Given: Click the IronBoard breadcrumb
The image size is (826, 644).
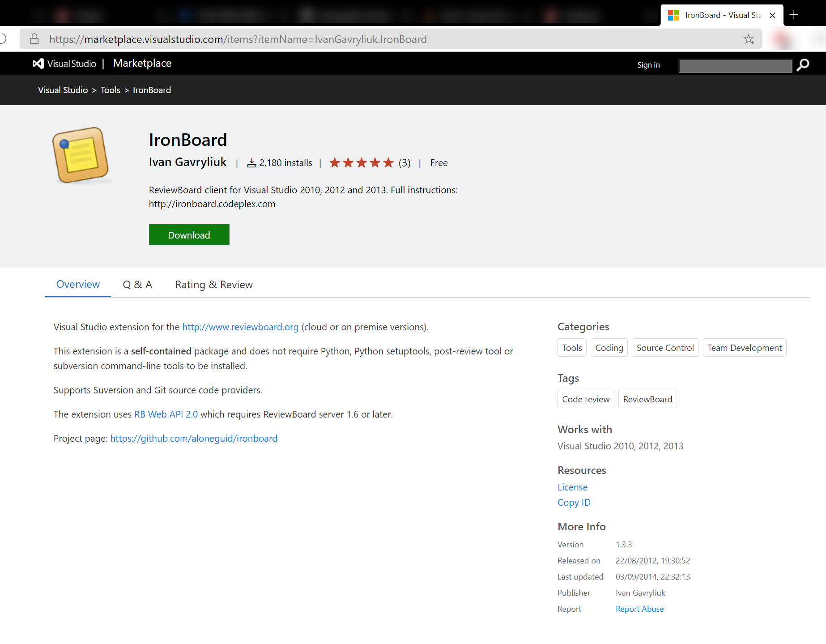Looking at the screenshot, I should (152, 90).
